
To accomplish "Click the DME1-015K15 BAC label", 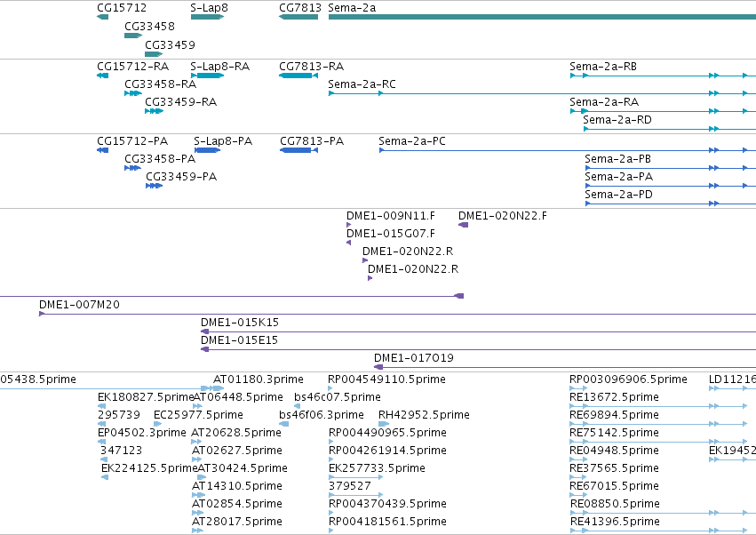I will click(x=240, y=323).
